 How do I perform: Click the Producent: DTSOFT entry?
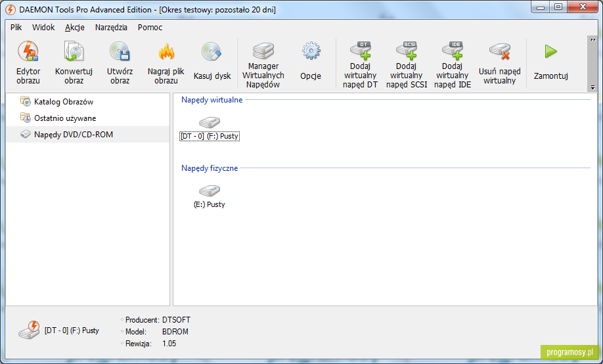tap(156, 320)
